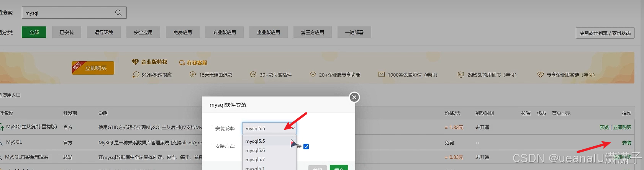Click 安装 link in MySQL row
This screenshot has height=170, width=644.
pyautogui.click(x=627, y=142)
